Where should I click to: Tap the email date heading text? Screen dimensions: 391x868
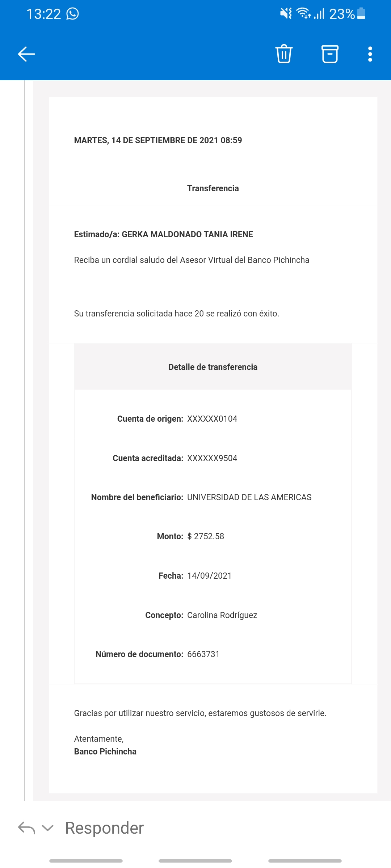[x=158, y=140]
